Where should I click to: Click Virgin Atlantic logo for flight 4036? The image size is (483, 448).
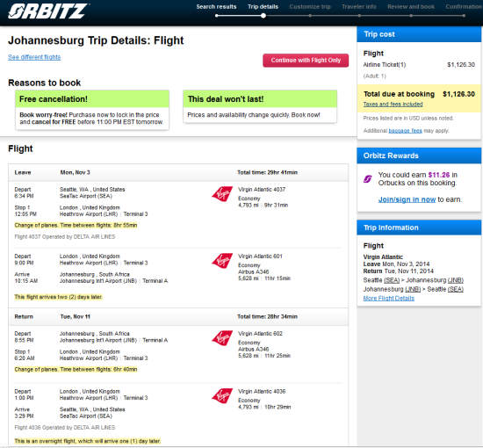tap(222, 396)
